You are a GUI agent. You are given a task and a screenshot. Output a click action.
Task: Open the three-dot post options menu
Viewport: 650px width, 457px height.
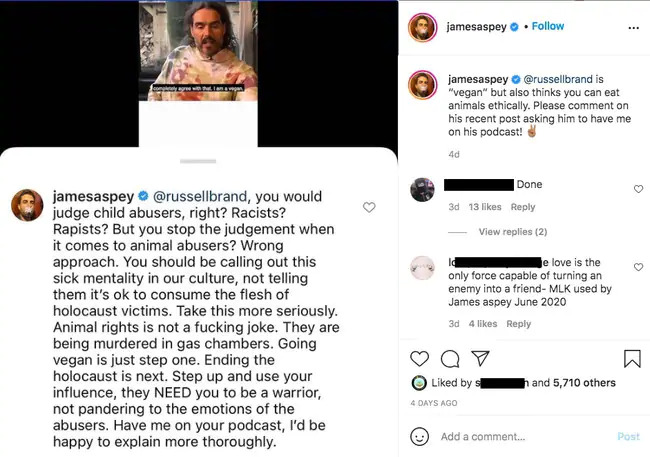pos(632,27)
